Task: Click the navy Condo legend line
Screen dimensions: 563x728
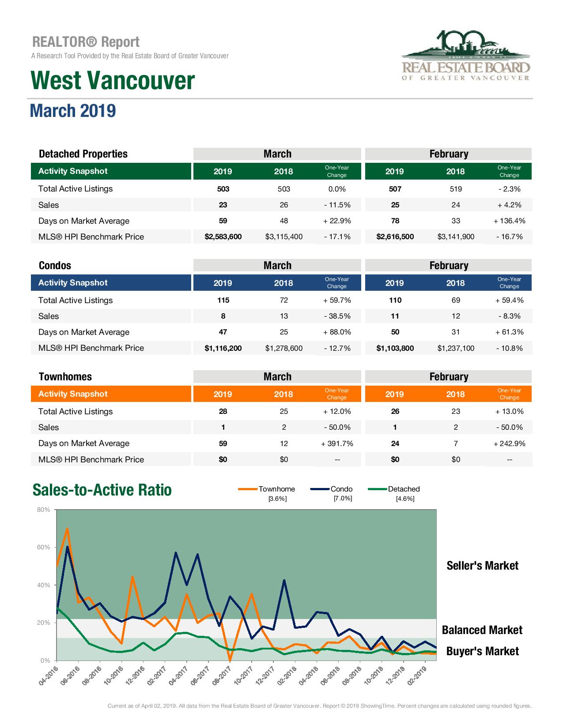Action: point(320,489)
